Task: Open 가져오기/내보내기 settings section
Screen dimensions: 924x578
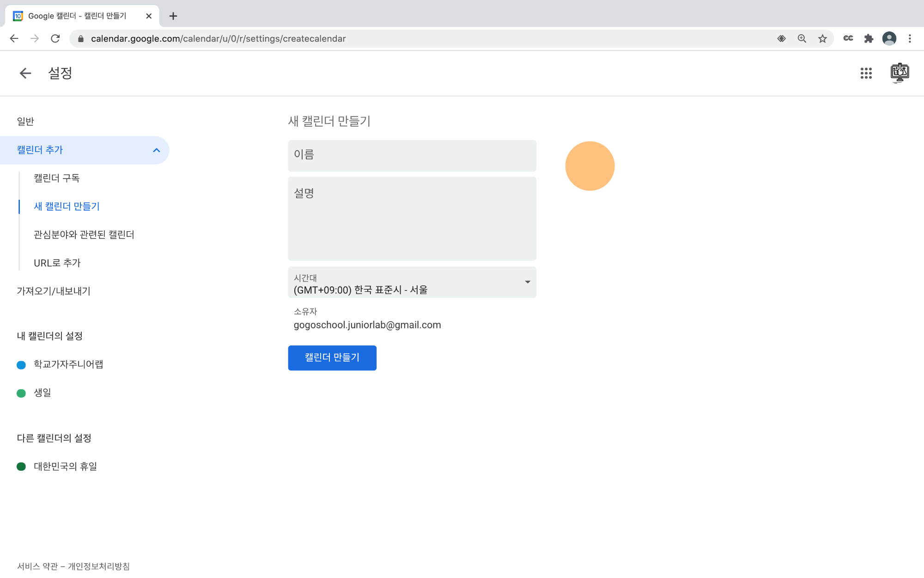Action: 54,291
